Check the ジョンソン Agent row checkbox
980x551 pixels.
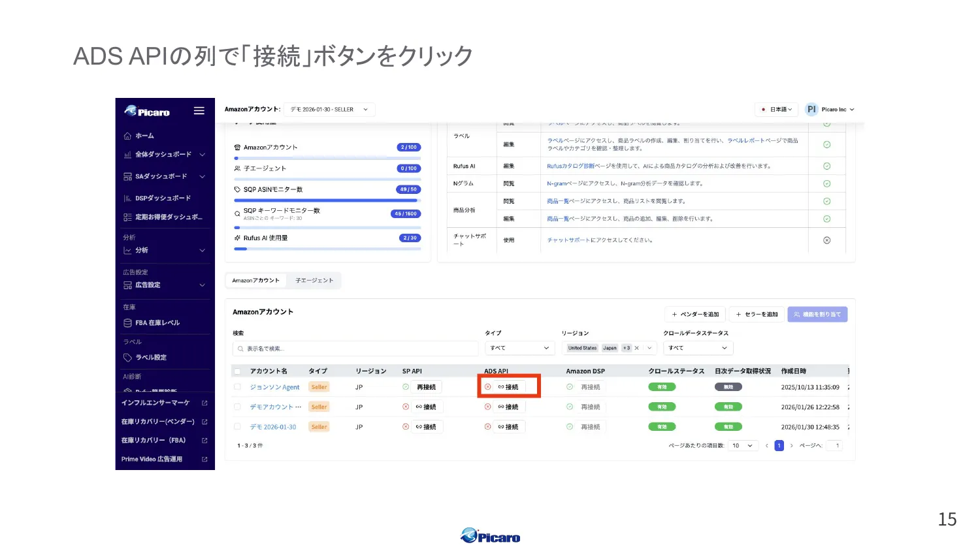(x=238, y=387)
